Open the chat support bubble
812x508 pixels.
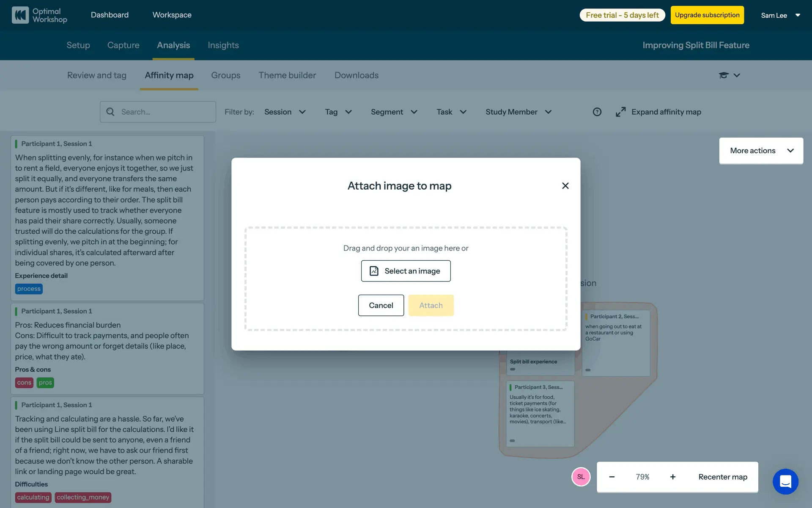click(785, 481)
